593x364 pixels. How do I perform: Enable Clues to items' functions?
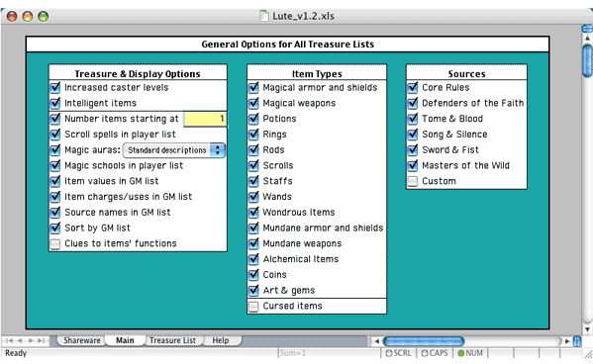point(55,243)
